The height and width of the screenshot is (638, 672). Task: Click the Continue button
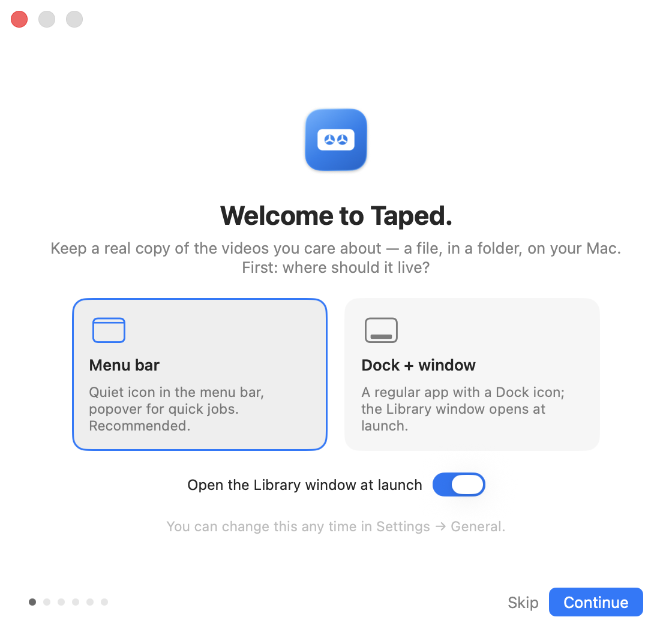point(596,602)
